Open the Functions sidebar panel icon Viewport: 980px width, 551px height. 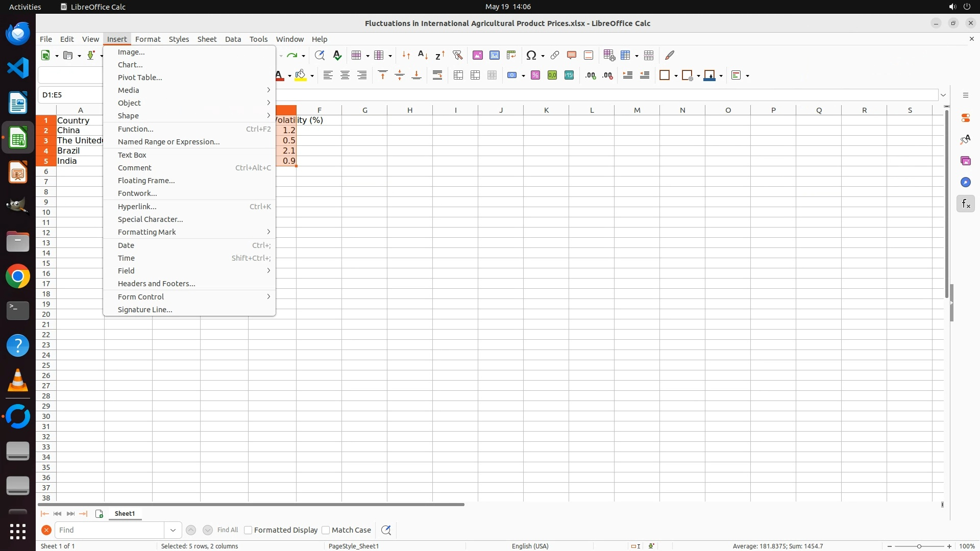point(965,204)
